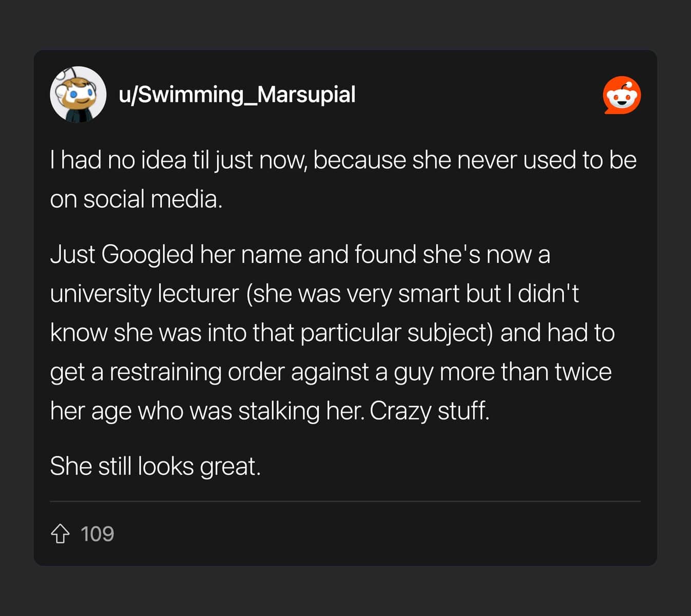Screen dimensions: 691x616
Task: Click the sentence "She still looks great."
Action: 155,466
